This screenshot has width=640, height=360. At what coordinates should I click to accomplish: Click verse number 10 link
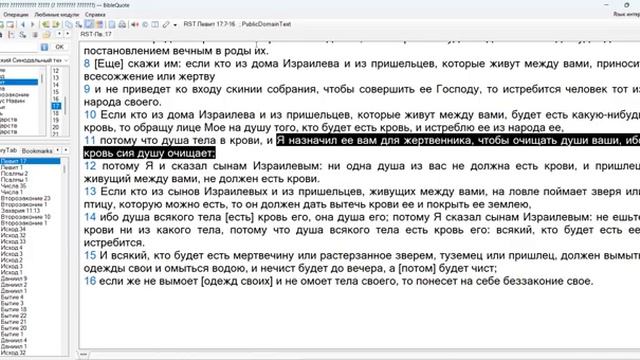[x=90, y=115]
